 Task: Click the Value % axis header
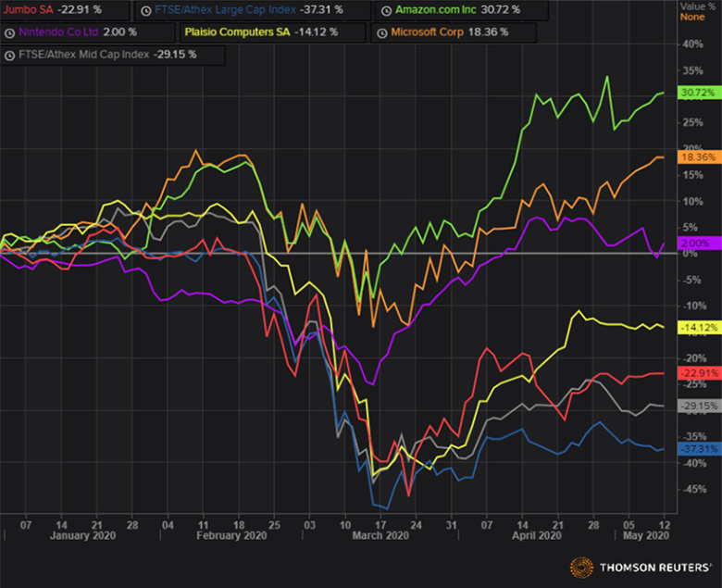tap(698, 6)
